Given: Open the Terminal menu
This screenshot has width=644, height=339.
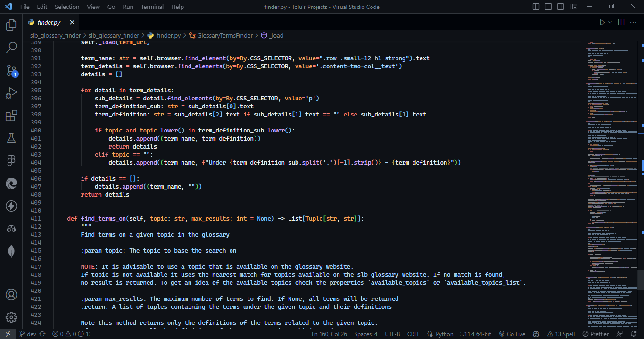Looking at the screenshot, I should click(152, 7).
